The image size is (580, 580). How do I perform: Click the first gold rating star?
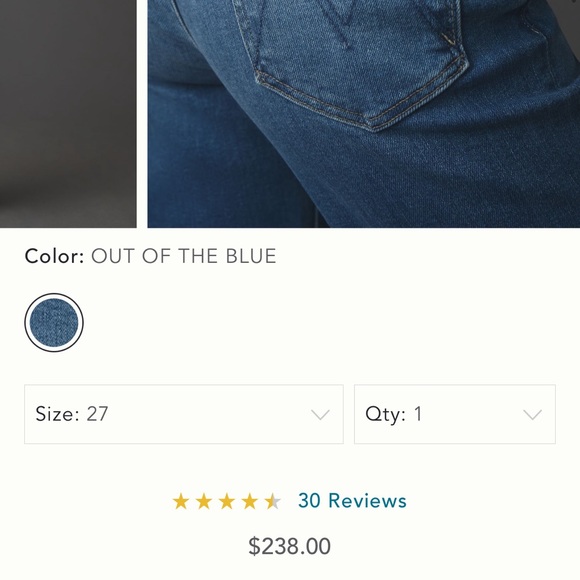pyautogui.click(x=181, y=502)
